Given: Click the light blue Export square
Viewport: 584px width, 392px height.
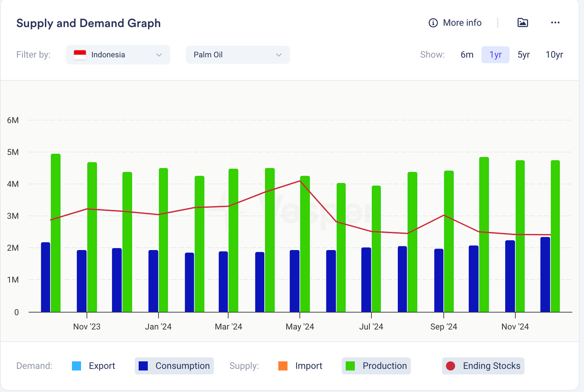Looking at the screenshot, I should (77, 366).
